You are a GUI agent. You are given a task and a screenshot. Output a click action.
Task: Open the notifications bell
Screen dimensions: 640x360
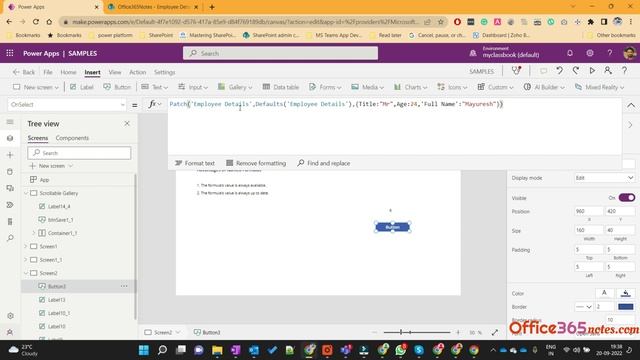point(570,53)
